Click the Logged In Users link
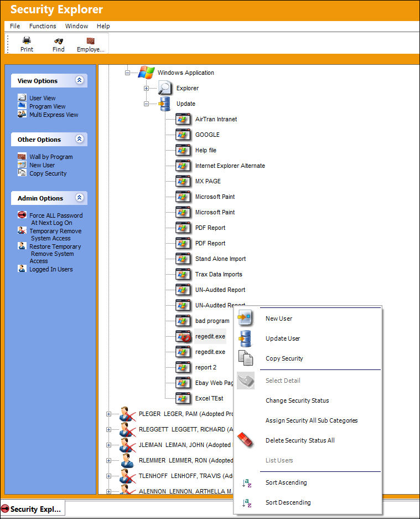420x519 pixels. [x=51, y=269]
